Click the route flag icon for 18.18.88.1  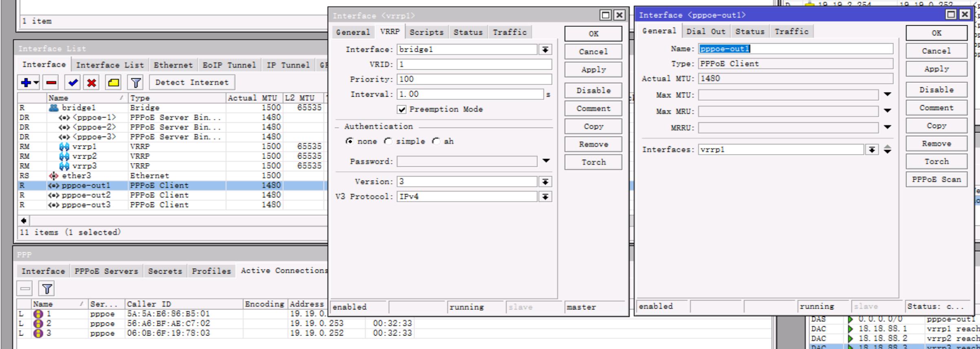tap(850, 329)
